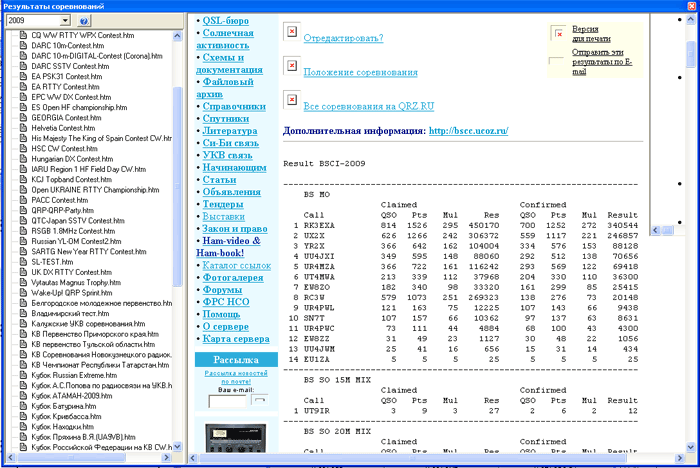Select DARC 10-m-DIGITAL-Contest (Corona).htm in the tree

tap(97, 56)
